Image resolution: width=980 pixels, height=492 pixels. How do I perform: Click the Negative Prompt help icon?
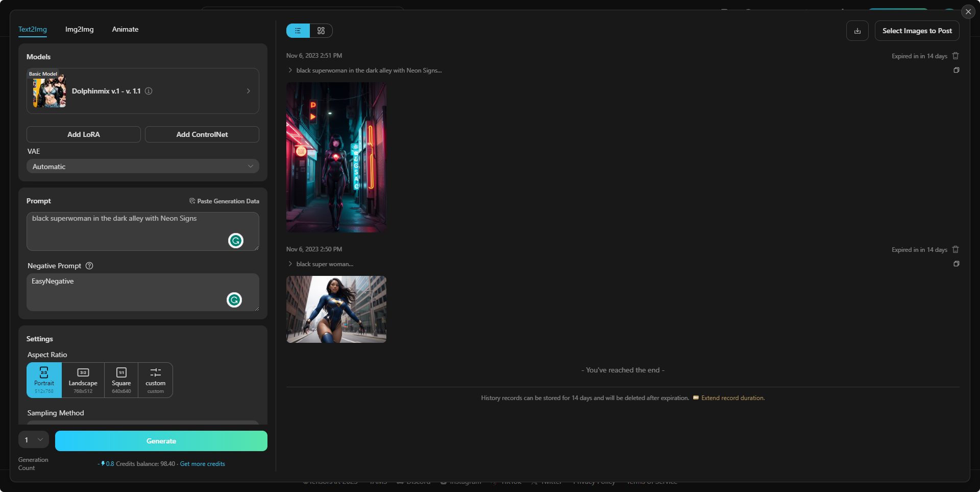click(x=89, y=266)
